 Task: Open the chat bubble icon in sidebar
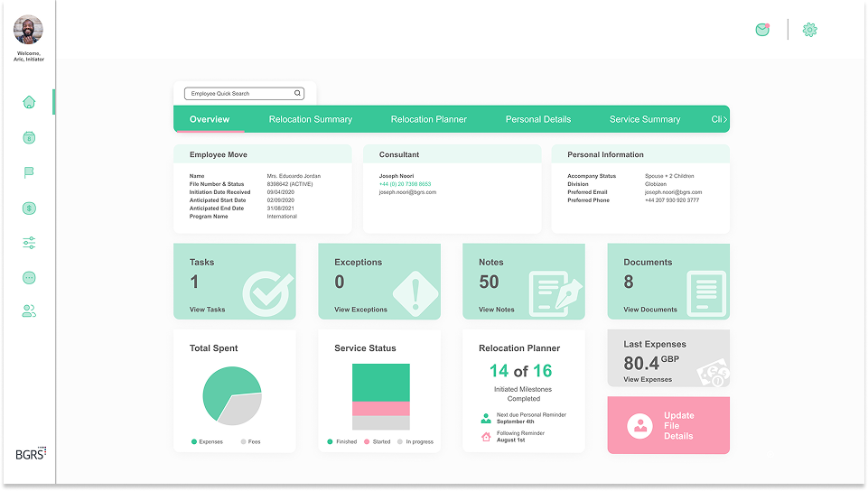[29, 278]
